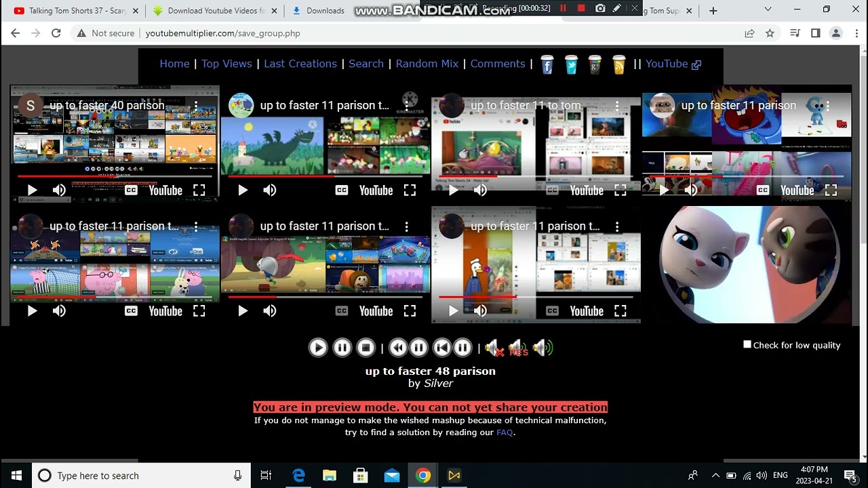Open YouTube logo on 'up to faster 40 parison' video

tap(165, 190)
